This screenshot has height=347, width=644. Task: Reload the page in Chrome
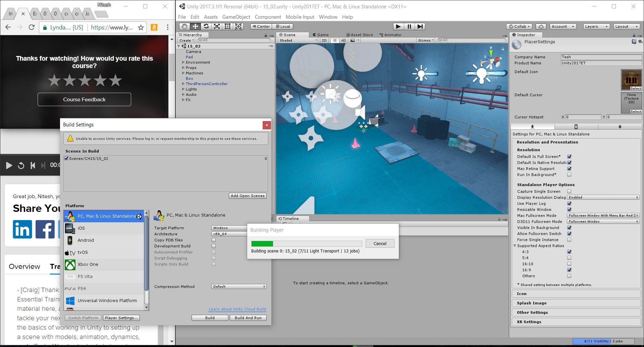click(32, 27)
